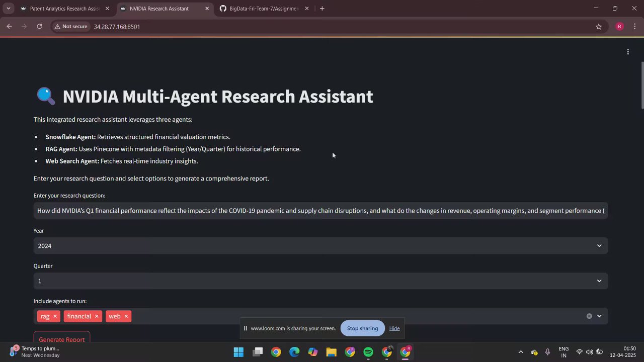Open the Quarter dropdown showing 1
Viewport: 644px width, 362px height.
pos(321,281)
